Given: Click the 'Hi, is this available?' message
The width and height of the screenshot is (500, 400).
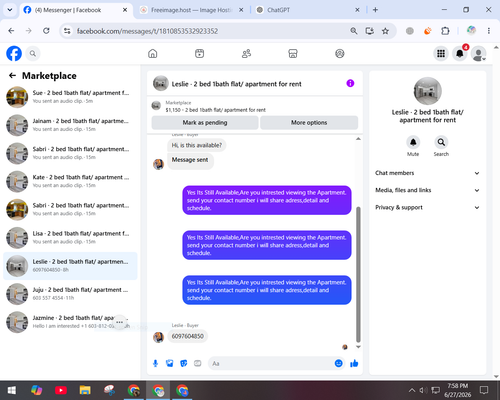Looking at the screenshot, I should pyautogui.click(x=196, y=145).
